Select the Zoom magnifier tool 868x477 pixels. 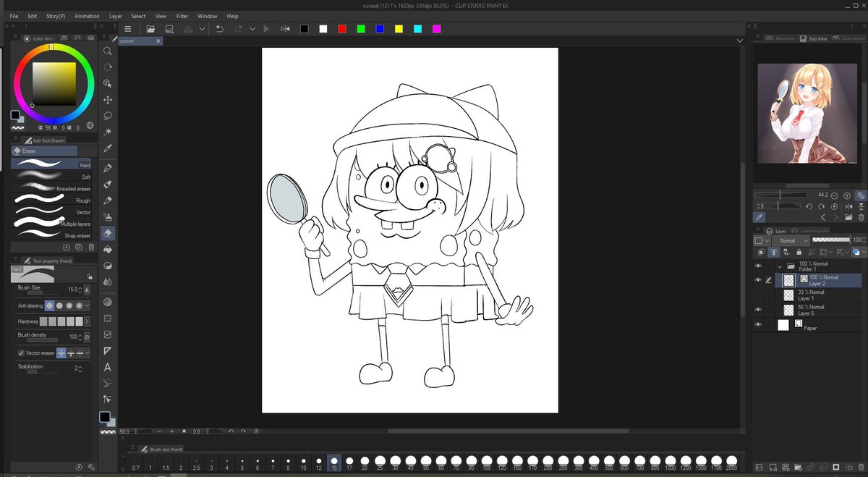click(108, 51)
